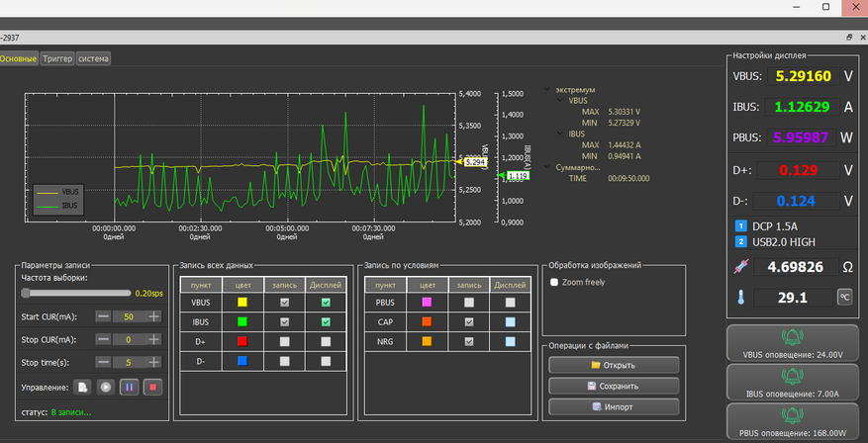Image resolution: width=868 pixels, height=443 pixels.
Task: Check the D+ record checkbox
Action: click(x=284, y=340)
